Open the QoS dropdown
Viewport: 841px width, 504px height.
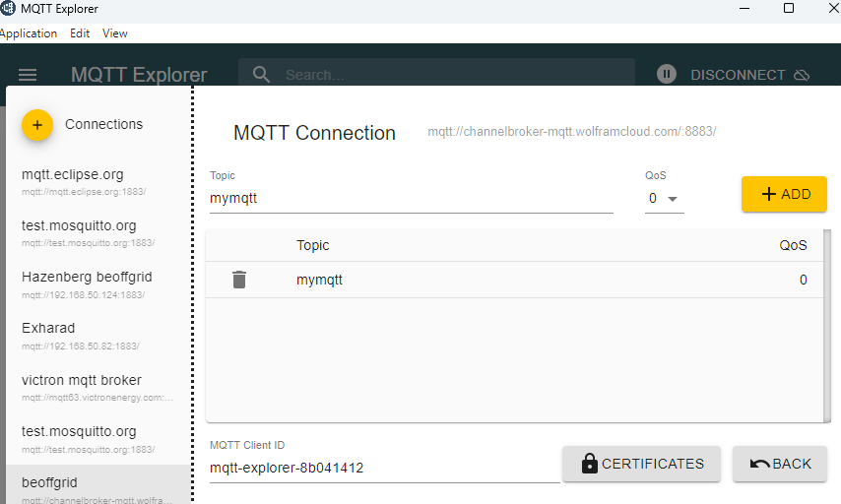[664, 199]
